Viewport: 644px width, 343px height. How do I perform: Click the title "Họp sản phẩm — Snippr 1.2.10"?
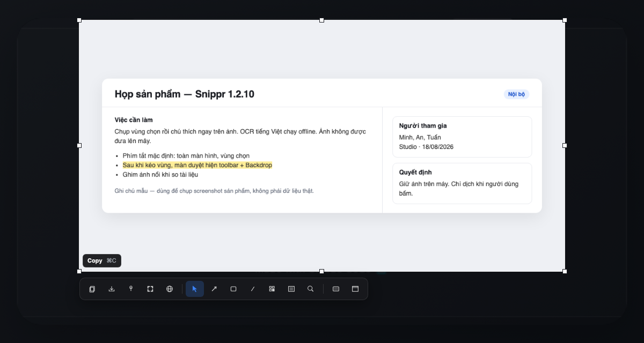click(x=185, y=94)
